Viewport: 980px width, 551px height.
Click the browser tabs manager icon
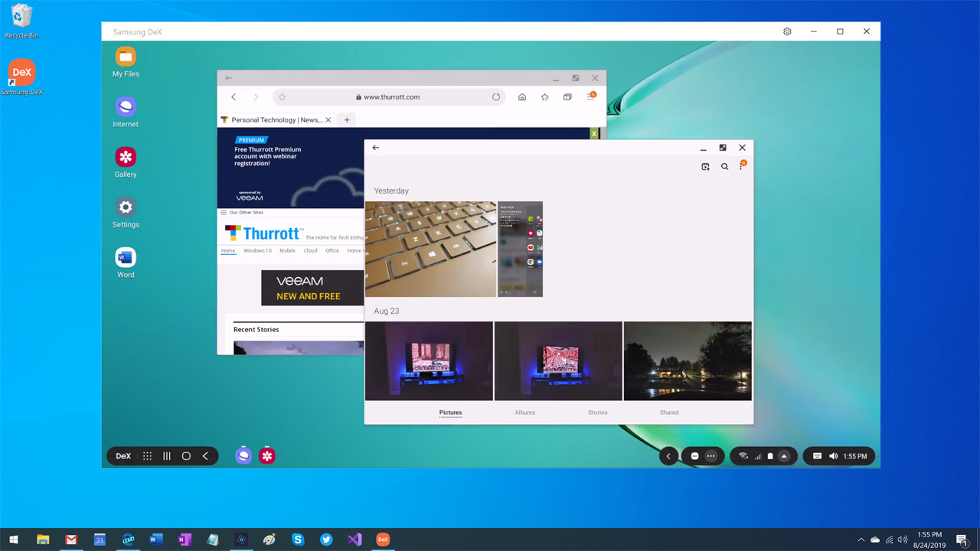click(567, 97)
